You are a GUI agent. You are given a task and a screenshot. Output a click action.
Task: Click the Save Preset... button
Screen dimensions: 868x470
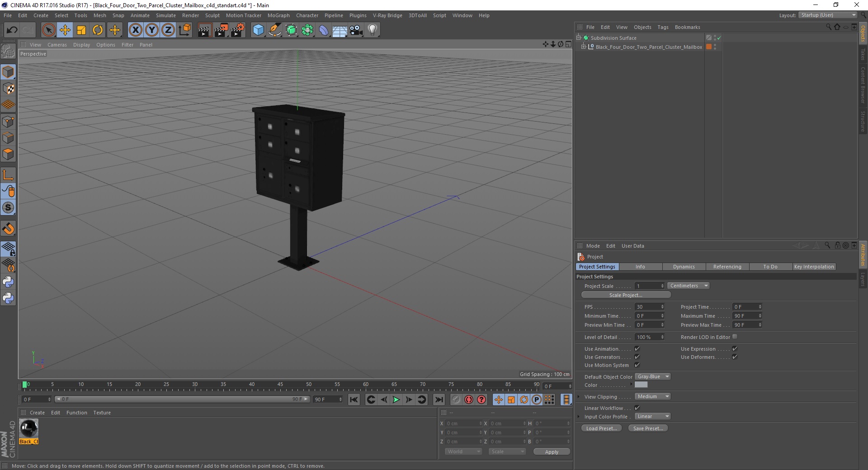coord(648,428)
